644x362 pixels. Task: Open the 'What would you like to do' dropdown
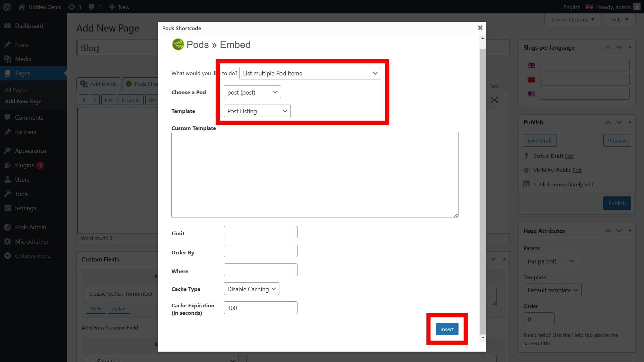coord(310,73)
